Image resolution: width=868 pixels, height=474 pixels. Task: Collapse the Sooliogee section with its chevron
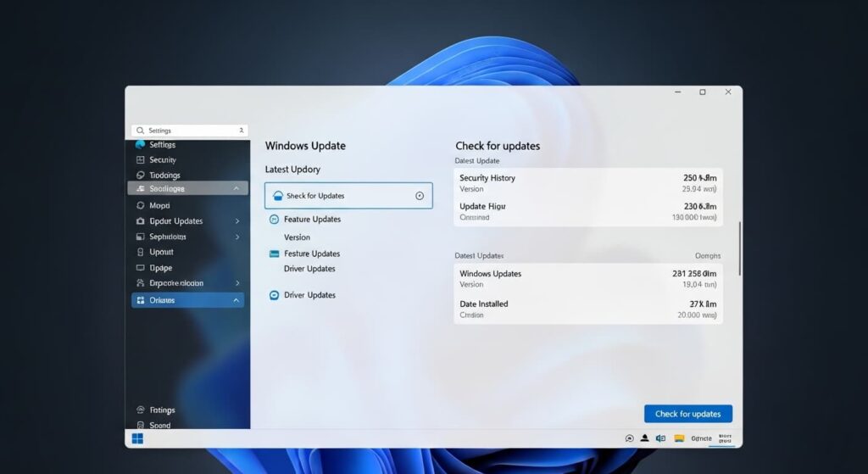[x=236, y=189]
